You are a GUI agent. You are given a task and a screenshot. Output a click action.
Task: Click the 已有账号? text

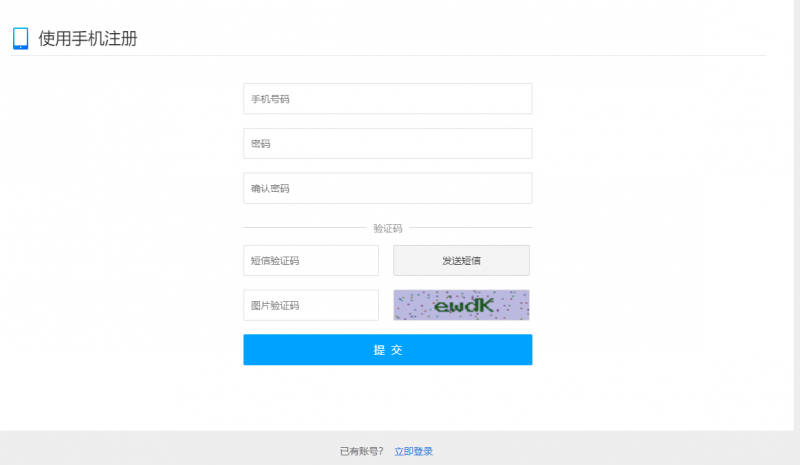click(361, 451)
